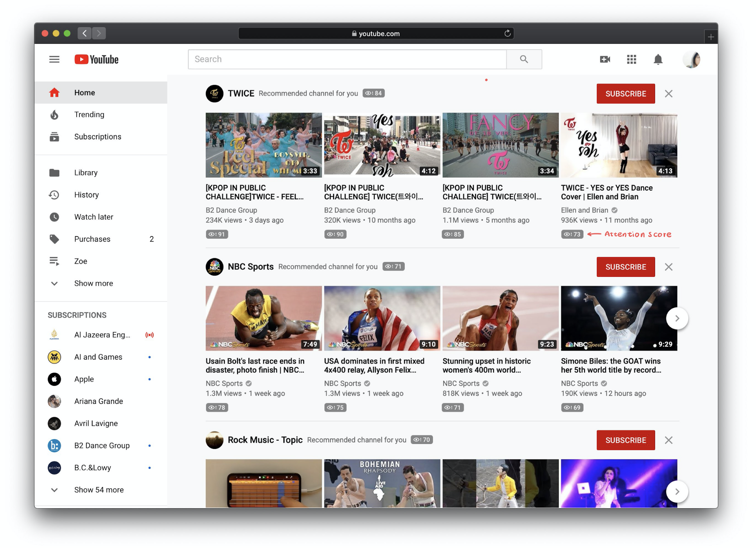Open the account avatar menu
Image resolution: width=756 pixels, height=548 pixels.
691,59
